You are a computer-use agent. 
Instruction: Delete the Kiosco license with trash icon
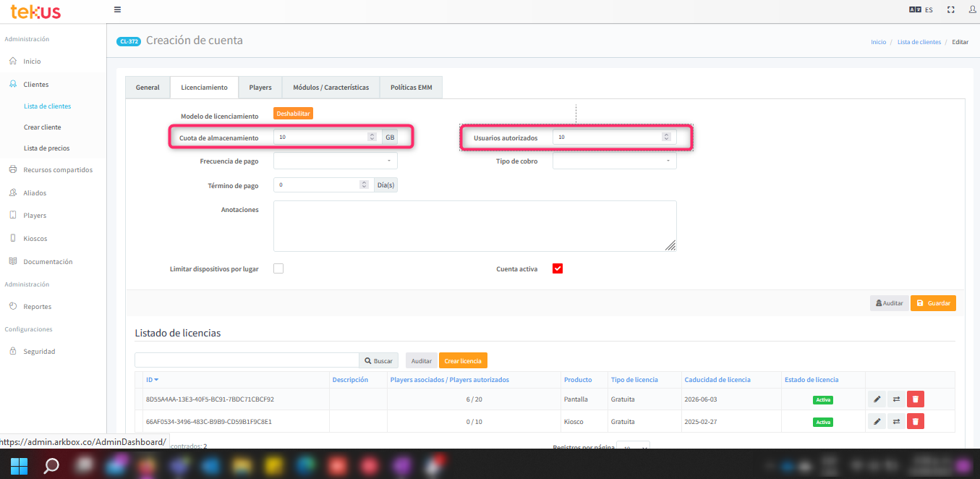916,422
